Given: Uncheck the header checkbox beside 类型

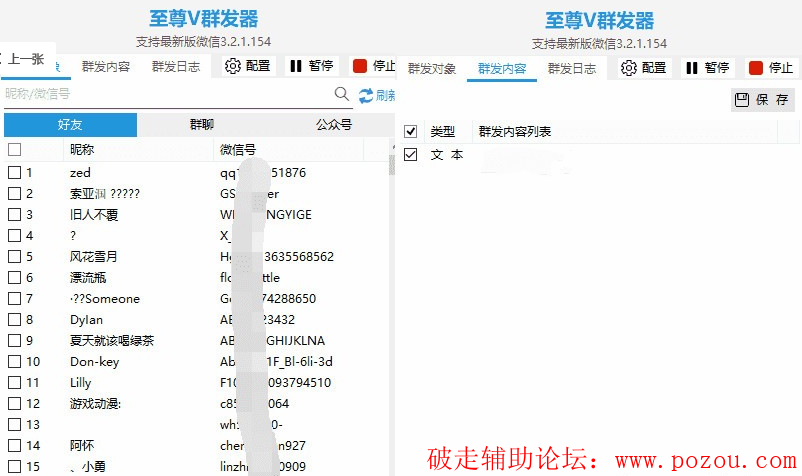Looking at the screenshot, I should coord(410,131).
